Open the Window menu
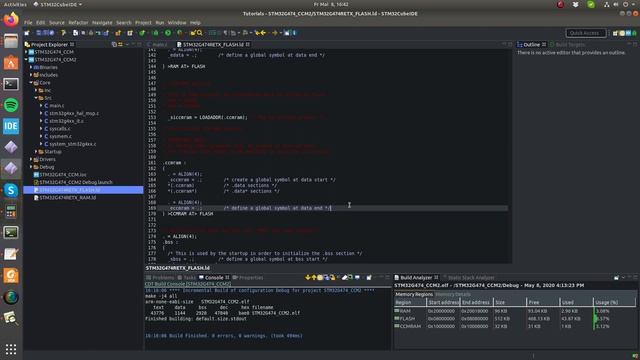Viewport: 640px width, 360px height. (177, 22)
